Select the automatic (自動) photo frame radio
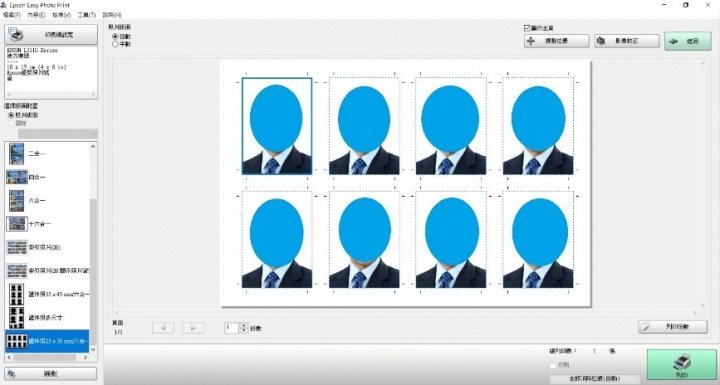Image resolution: width=720 pixels, height=385 pixels. 115,36
